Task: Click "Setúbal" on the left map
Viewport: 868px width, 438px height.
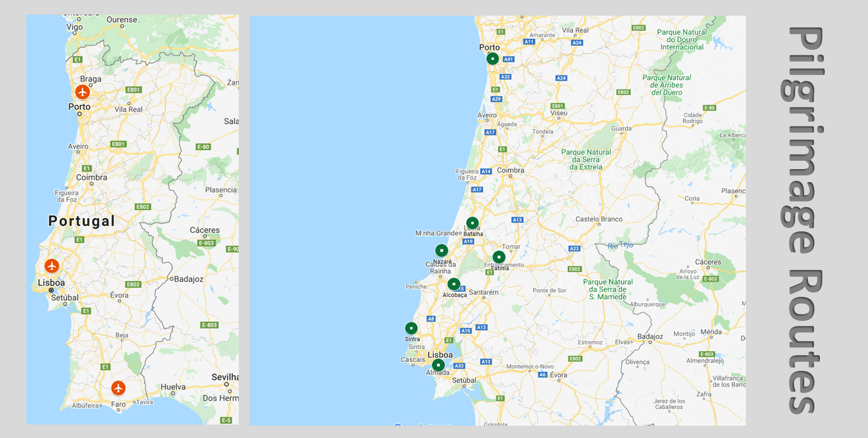Action: [x=65, y=298]
